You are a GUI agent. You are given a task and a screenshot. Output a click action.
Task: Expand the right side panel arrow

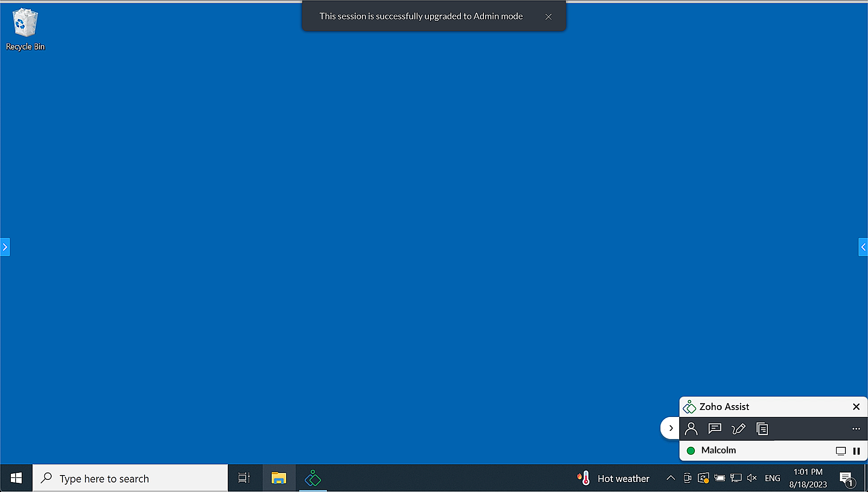[x=863, y=247]
